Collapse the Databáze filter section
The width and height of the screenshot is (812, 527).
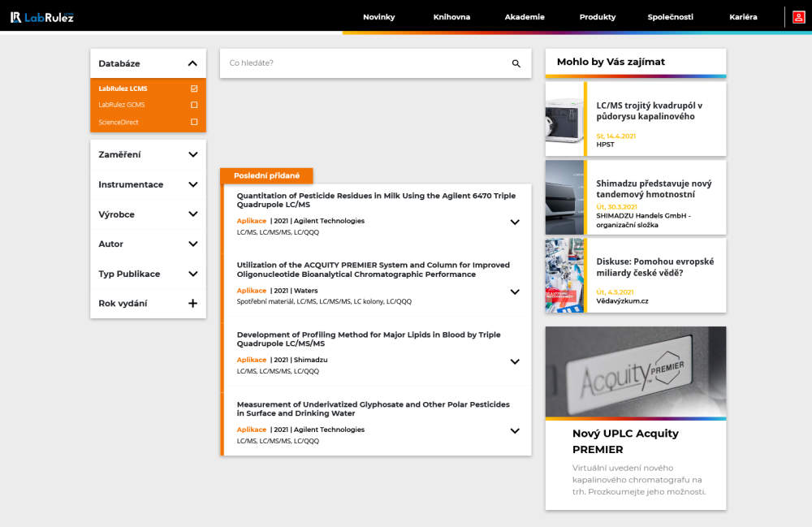[x=192, y=63]
